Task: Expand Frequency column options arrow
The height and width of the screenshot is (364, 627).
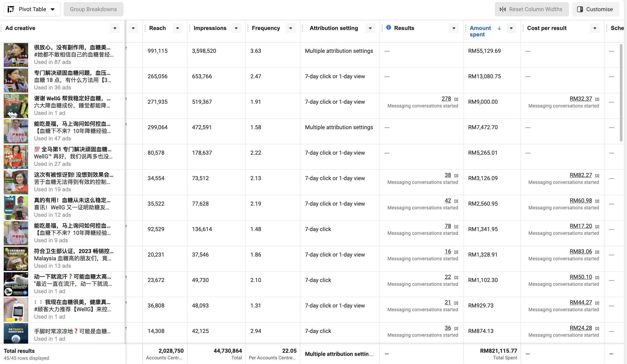Action: [x=290, y=28]
